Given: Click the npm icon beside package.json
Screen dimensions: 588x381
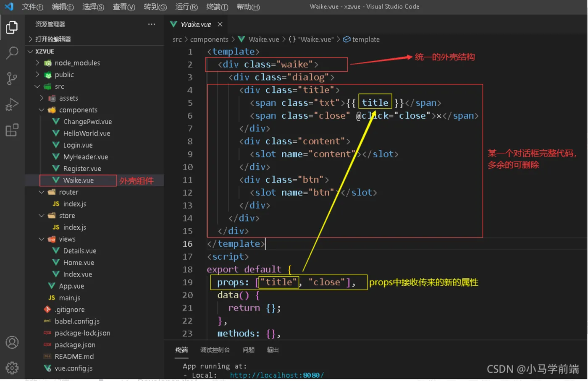Looking at the screenshot, I should click(47, 344).
